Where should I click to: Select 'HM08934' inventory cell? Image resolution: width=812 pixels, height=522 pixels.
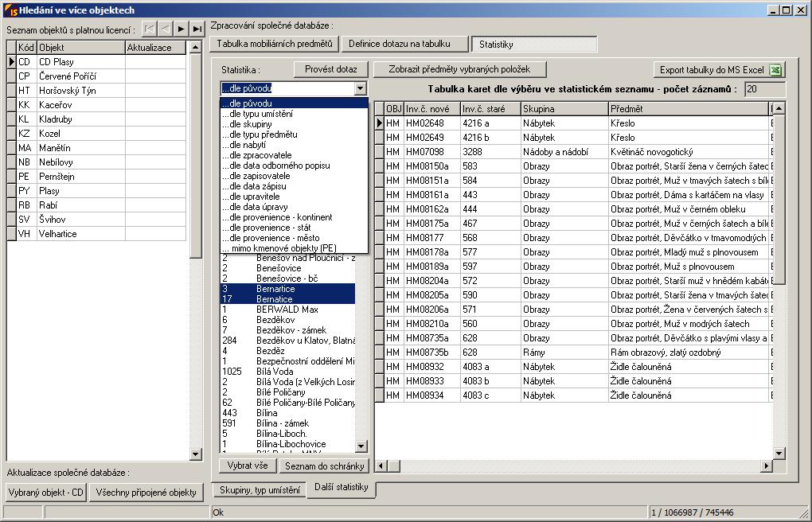pyautogui.click(x=432, y=395)
